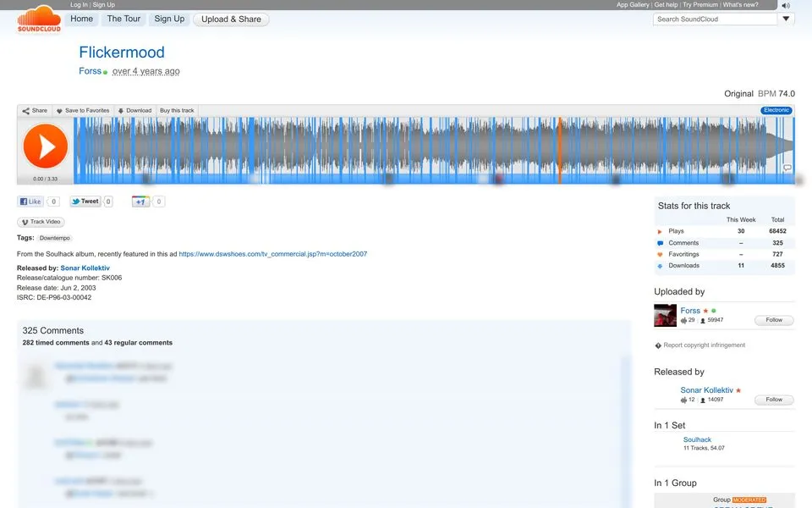Screen dimensions: 812x508
Task: Click the comments panel scrollbar
Action: click(626, 430)
